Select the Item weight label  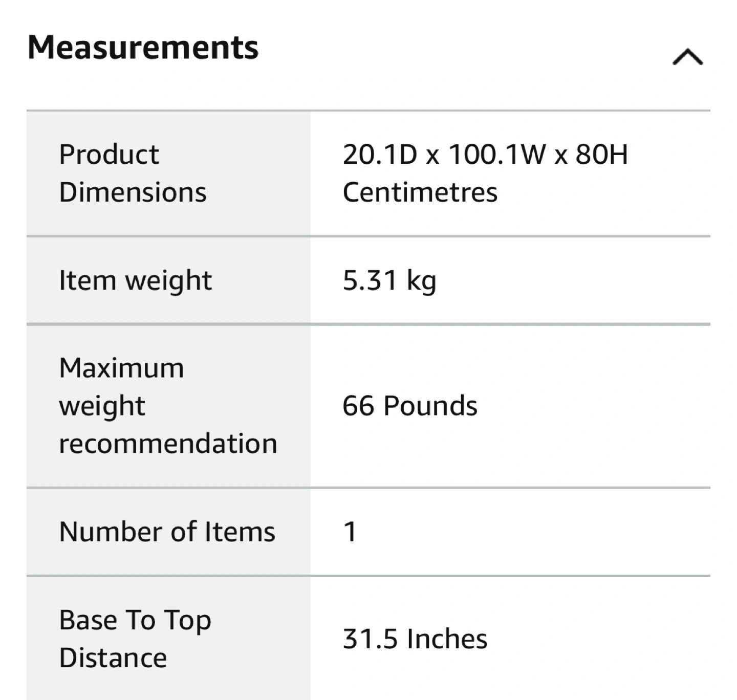tap(135, 281)
